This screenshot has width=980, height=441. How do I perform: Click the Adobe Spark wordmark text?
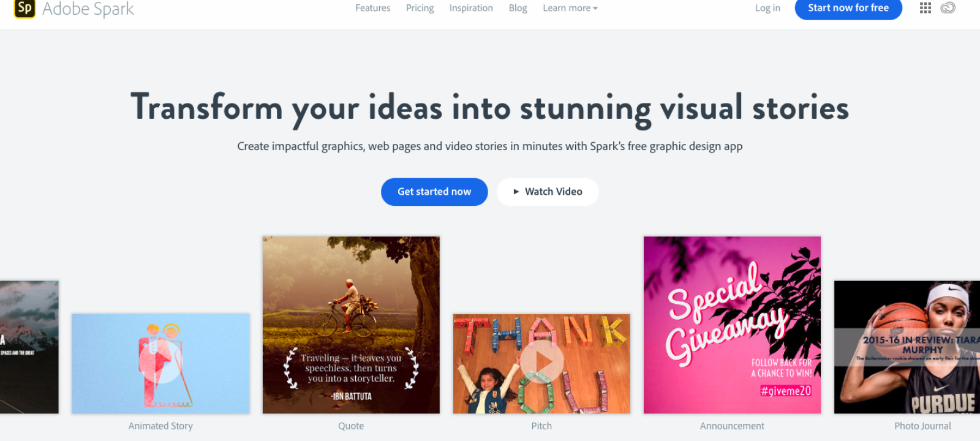88,9
